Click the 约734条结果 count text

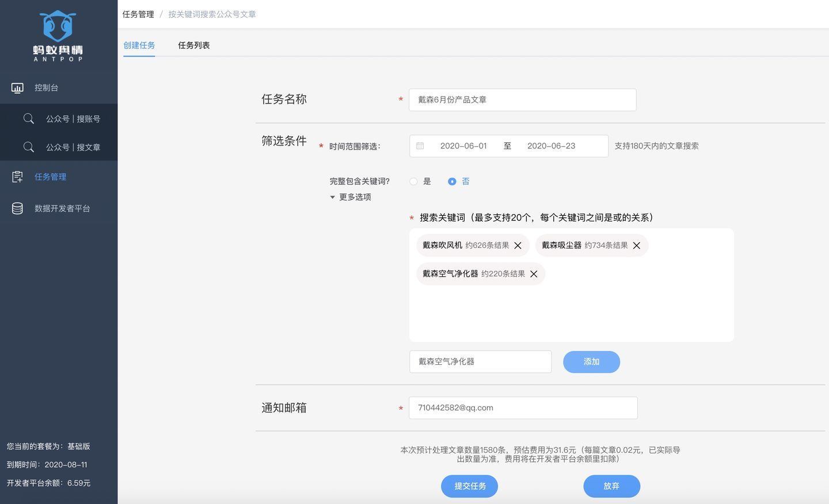click(x=606, y=245)
